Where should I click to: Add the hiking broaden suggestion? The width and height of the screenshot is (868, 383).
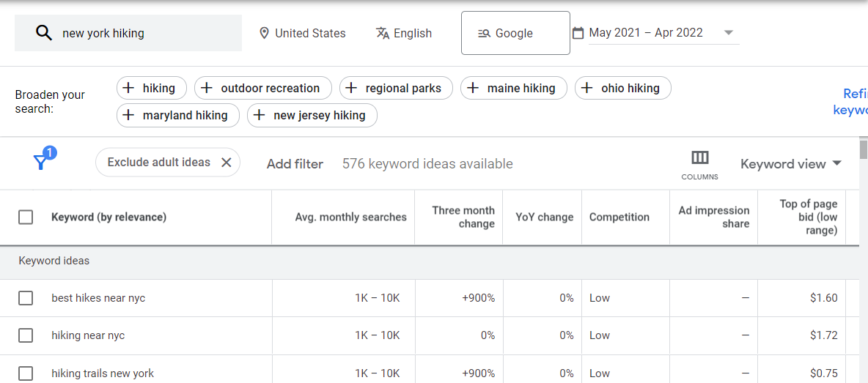click(x=151, y=88)
